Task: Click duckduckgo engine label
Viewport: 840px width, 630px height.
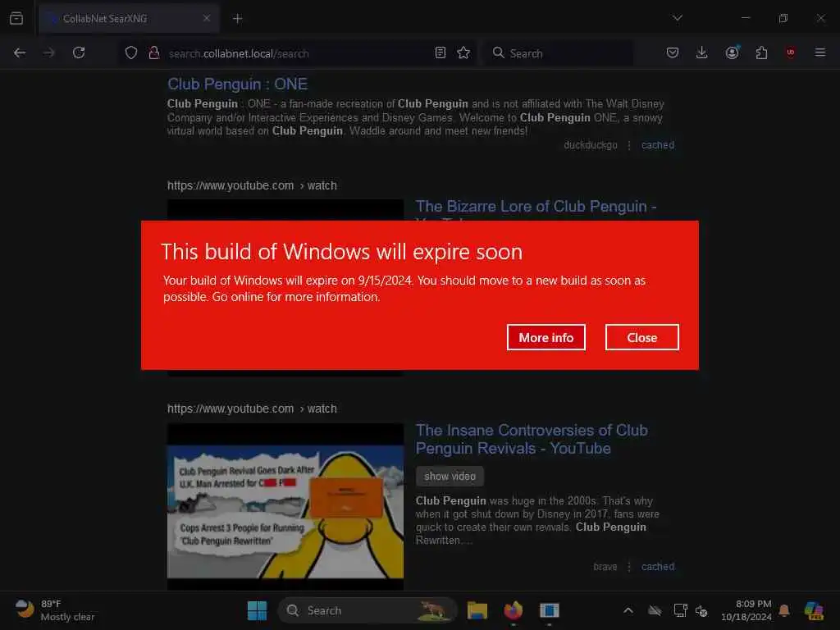Action: 591,145
